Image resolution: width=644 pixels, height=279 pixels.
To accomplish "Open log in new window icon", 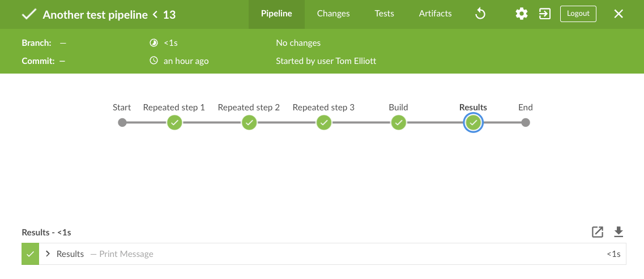I will pos(598,231).
